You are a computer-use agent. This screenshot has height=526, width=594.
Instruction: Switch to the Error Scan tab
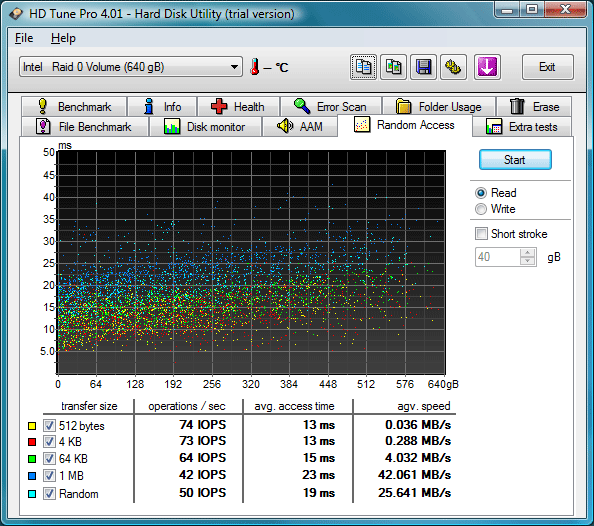(330, 106)
